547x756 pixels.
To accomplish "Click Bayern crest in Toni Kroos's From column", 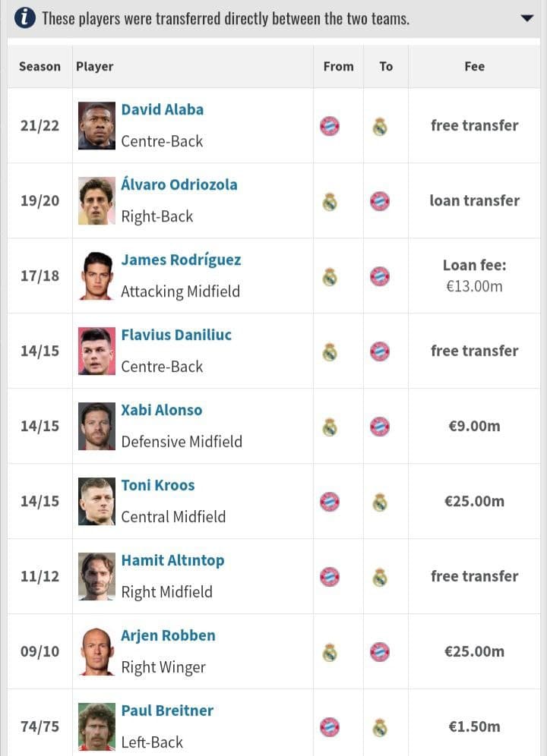I will (330, 502).
